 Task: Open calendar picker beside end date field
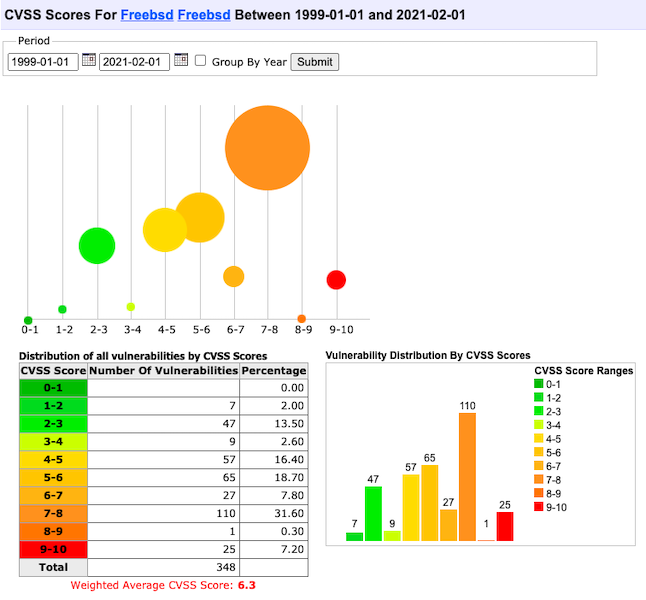tap(181, 61)
